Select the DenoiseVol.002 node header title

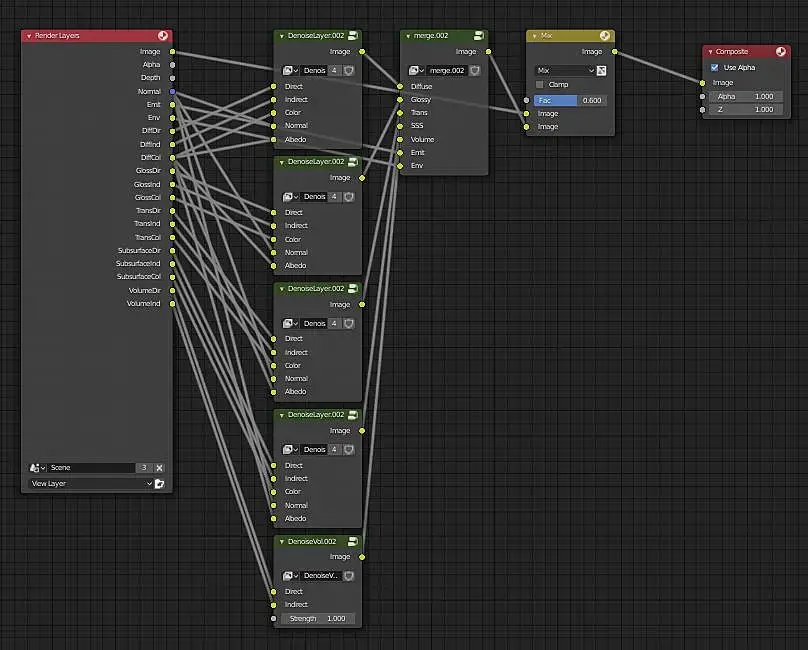pyautogui.click(x=312, y=541)
